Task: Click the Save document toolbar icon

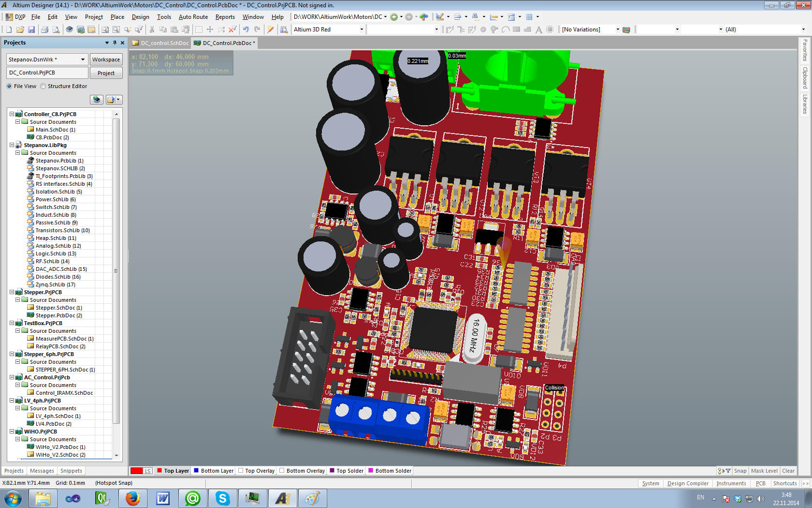Action: (31, 30)
